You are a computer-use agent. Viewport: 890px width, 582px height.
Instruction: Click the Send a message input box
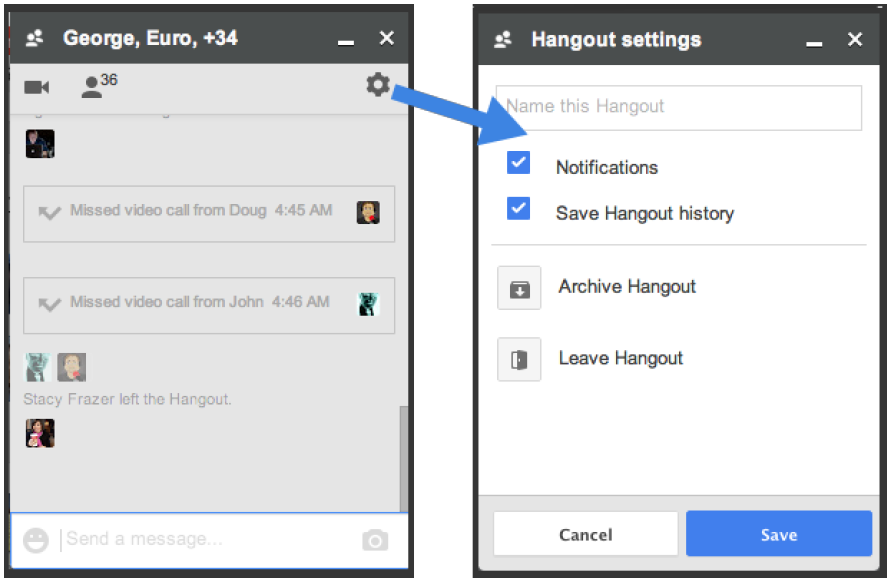(210, 540)
